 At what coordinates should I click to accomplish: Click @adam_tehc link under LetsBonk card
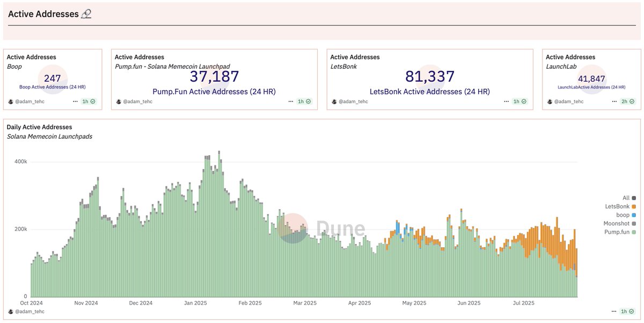(354, 102)
